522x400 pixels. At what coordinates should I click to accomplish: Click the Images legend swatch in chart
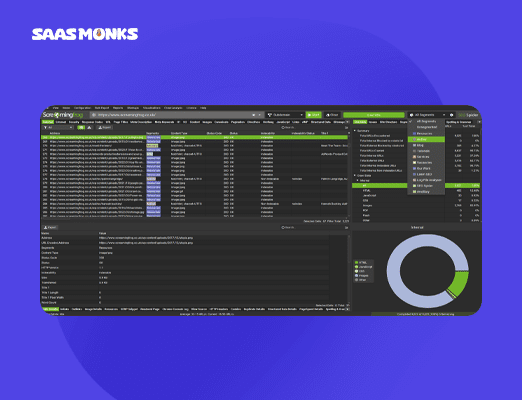pyautogui.click(x=356, y=276)
